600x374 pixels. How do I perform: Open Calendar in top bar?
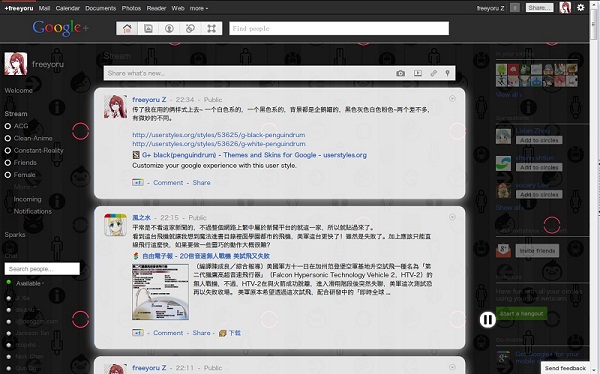[x=67, y=8]
